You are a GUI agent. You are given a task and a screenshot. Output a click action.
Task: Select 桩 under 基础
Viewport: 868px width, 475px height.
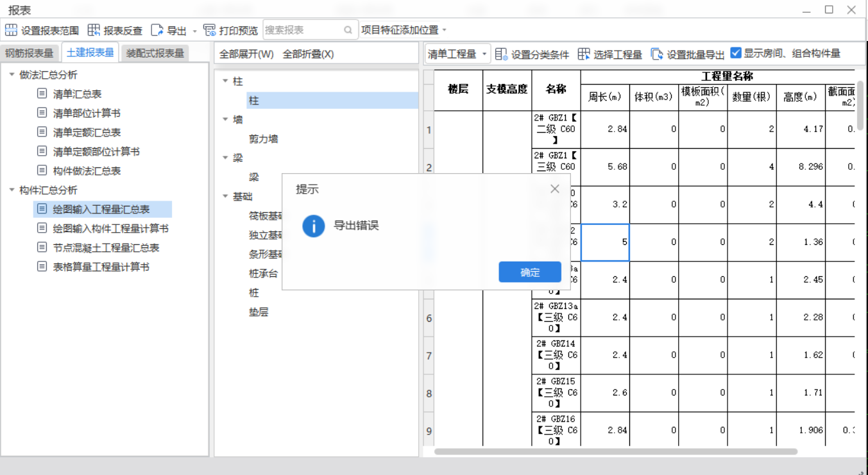tap(254, 292)
